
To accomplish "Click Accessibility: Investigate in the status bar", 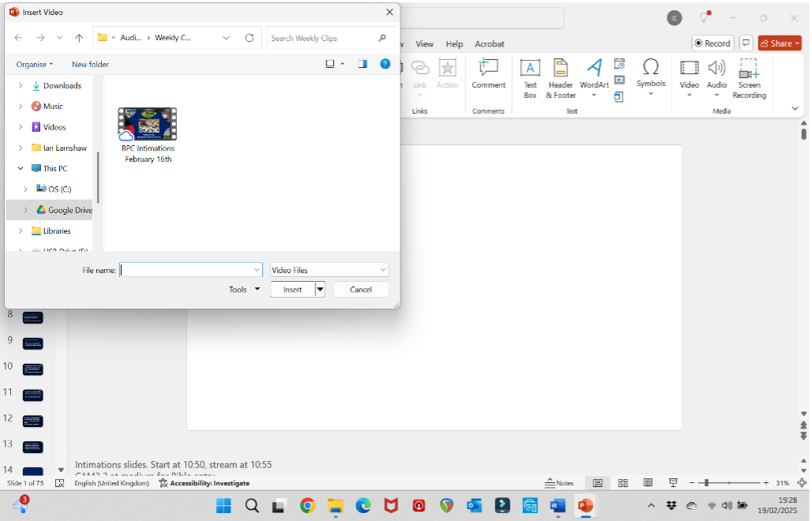I will [204, 482].
